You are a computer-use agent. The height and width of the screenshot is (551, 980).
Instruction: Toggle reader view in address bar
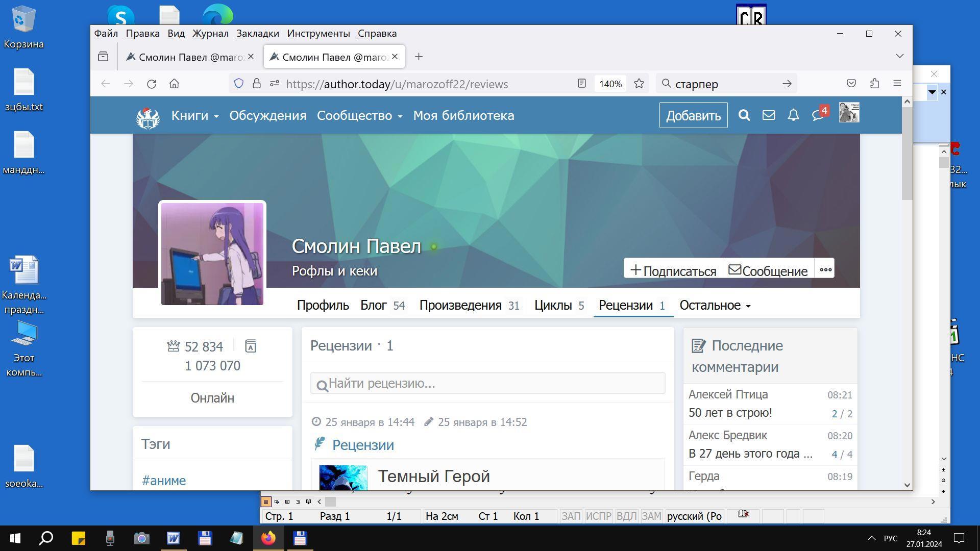click(x=581, y=84)
